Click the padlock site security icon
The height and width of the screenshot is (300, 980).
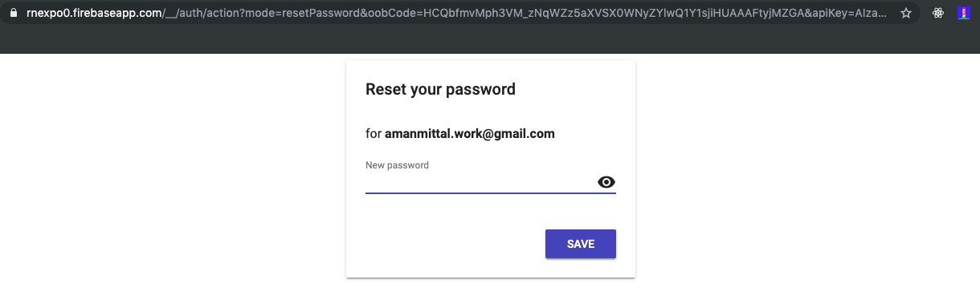tap(13, 13)
